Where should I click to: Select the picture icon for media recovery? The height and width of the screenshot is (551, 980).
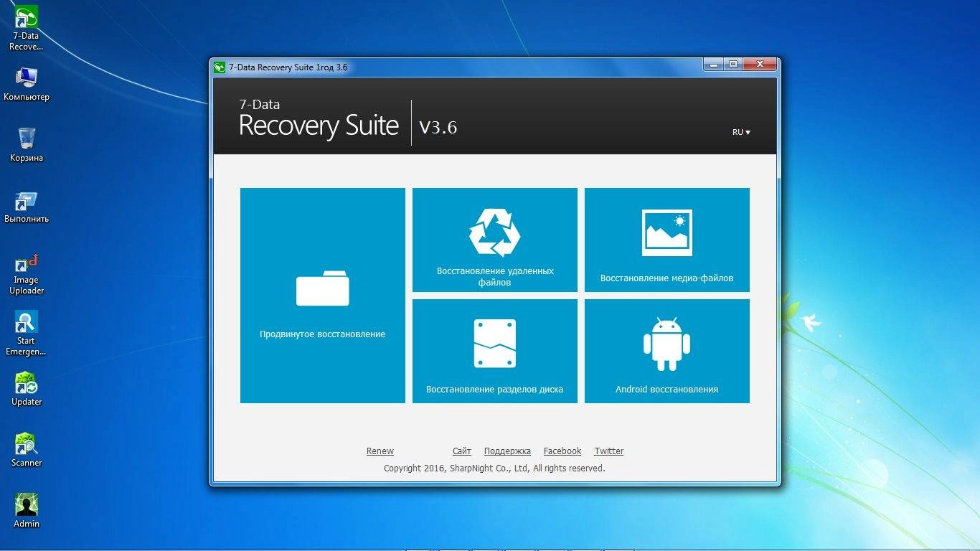[x=666, y=232]
